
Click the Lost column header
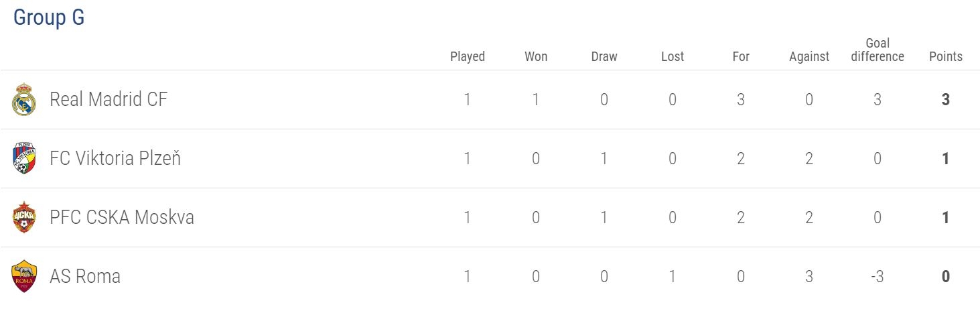pos(673,56)
